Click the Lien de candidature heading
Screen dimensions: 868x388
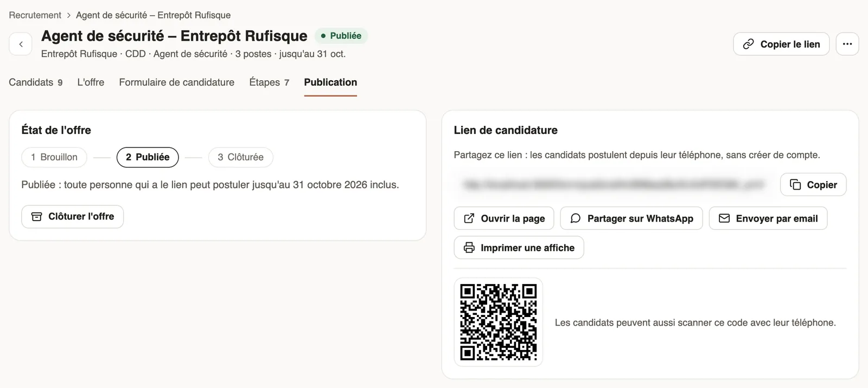(506, 130)
